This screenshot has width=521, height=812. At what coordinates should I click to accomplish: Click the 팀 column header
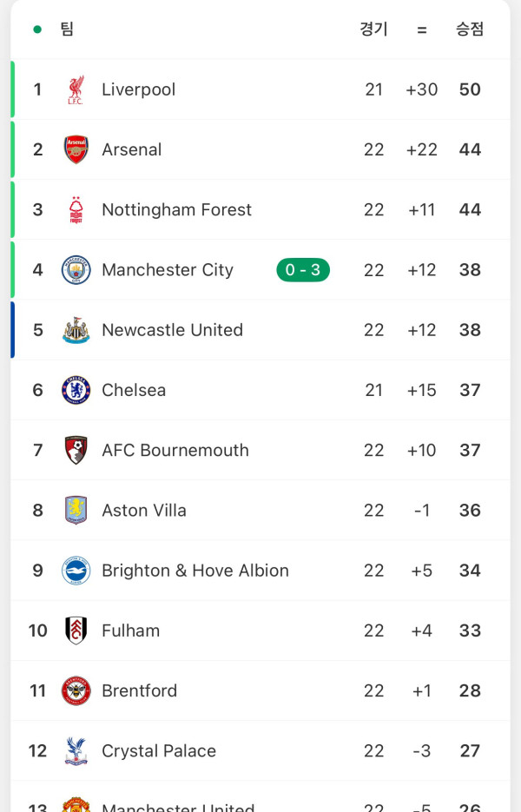click(67, 29)
